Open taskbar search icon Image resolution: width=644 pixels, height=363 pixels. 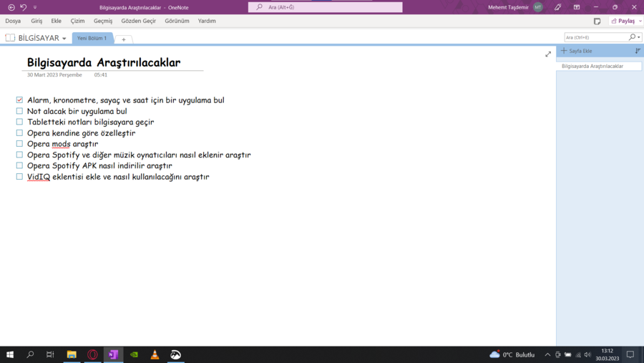coord(30,354)
